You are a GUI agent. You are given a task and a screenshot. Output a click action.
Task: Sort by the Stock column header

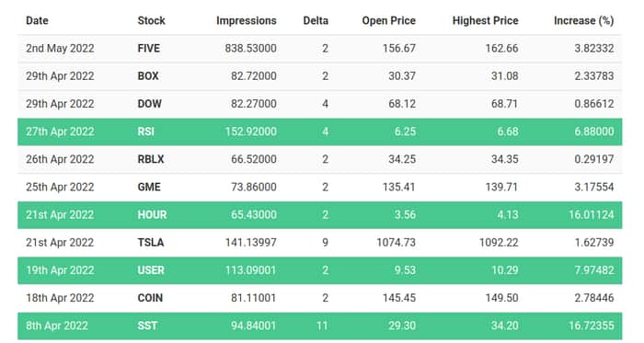(151, 20)
